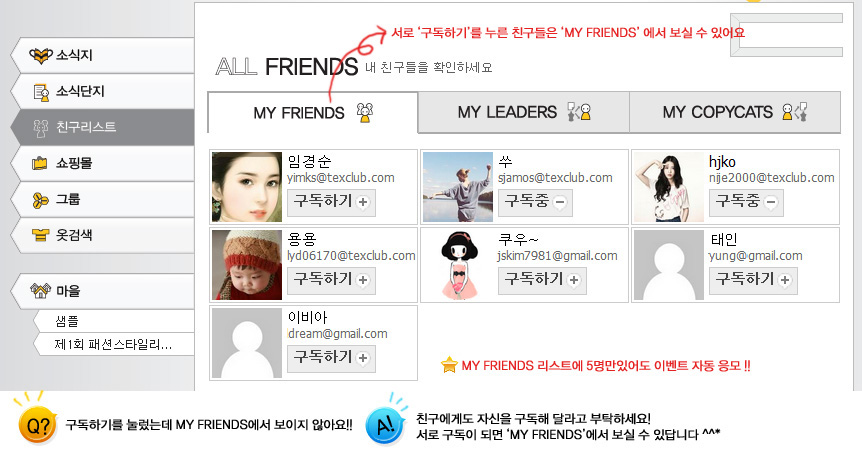Open the 옷검색 clothes search menu
This screenshot has width=862, height=454.
103,235
